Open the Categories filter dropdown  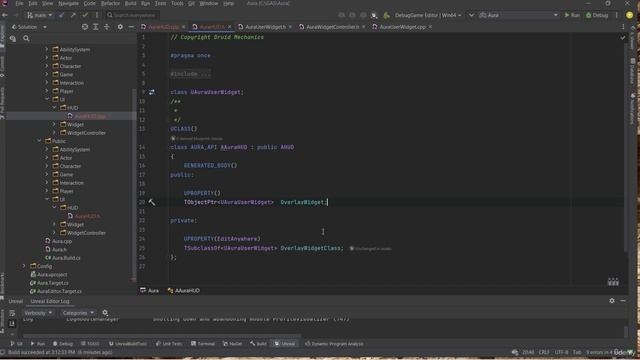click(78, 313)
